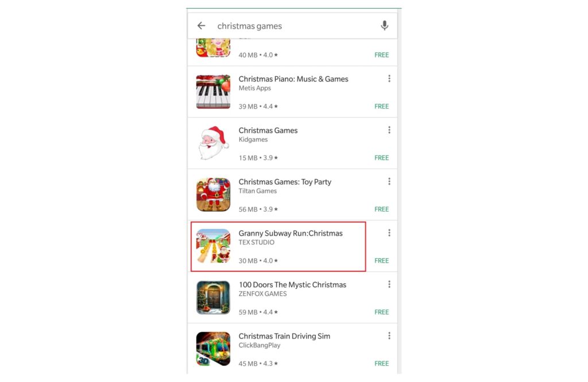Screen dimensions: 588x382
Task: Open Christmas Train Driving Sim icon
Action: [x=213, y=349]
